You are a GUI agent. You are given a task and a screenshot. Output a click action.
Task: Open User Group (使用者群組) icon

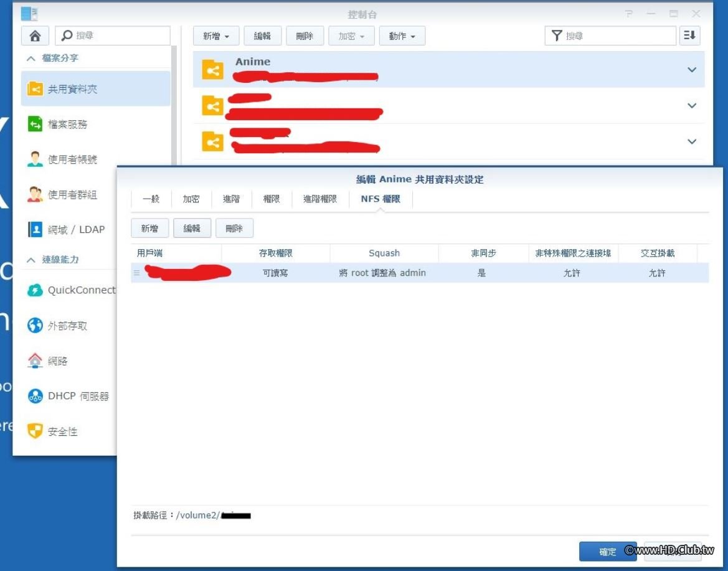point(35,194)
